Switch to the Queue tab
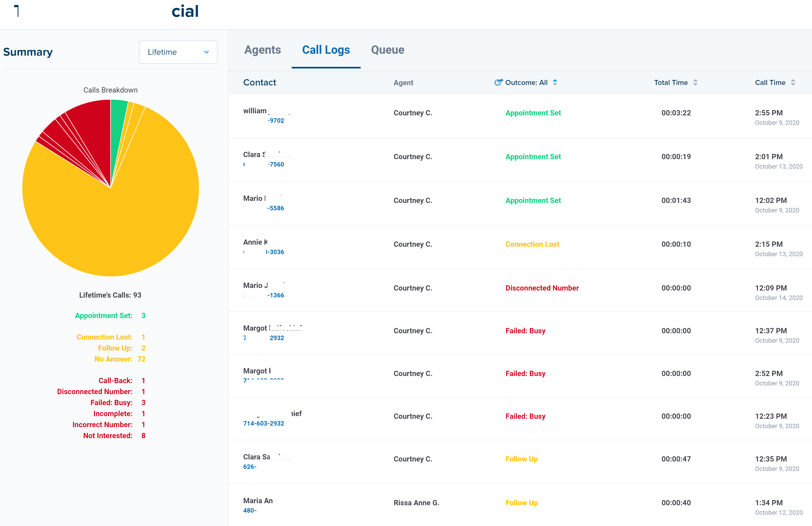The height and width of the screenshot is (526, 812). point(387,50)
